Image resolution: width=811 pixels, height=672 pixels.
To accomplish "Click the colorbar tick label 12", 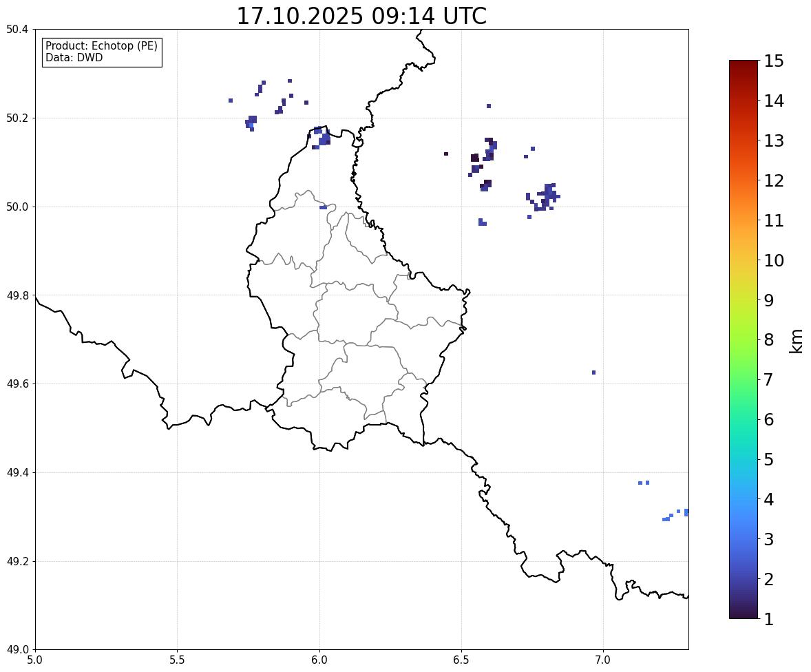I will [x=774, y=180].
